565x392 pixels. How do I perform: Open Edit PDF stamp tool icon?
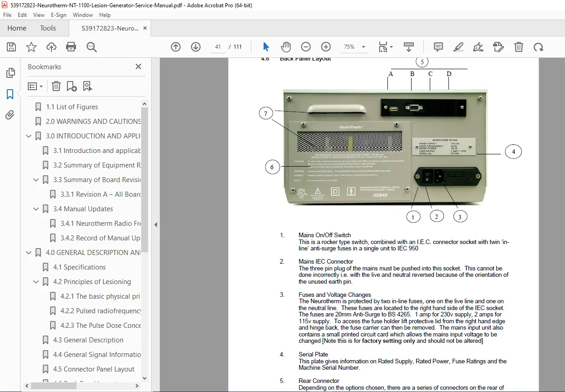pos(499,47)
